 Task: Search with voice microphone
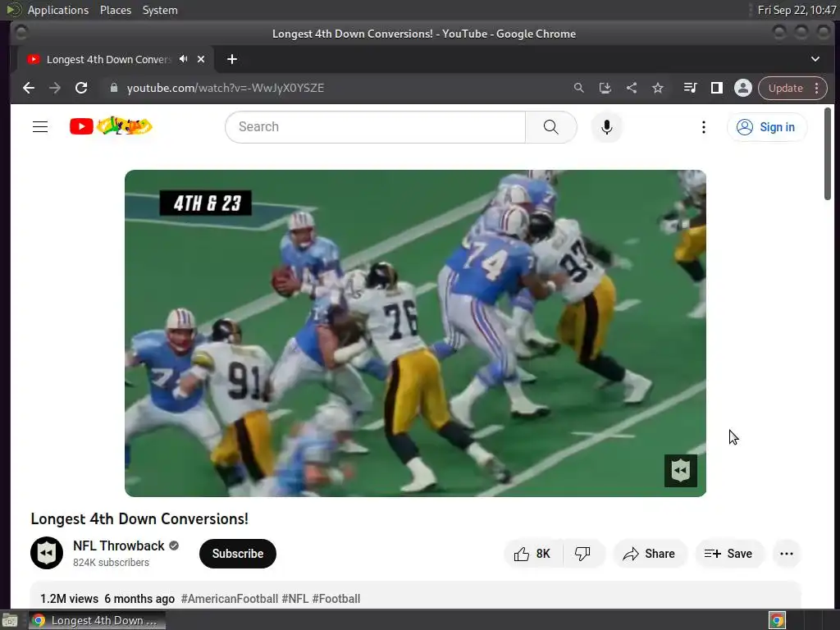(607, 127)
